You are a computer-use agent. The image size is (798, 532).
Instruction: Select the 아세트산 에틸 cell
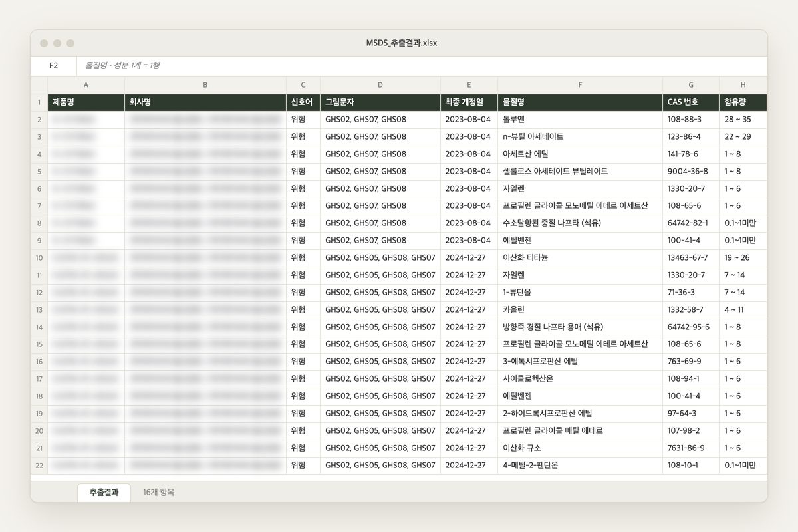click(x=580, y=154)
